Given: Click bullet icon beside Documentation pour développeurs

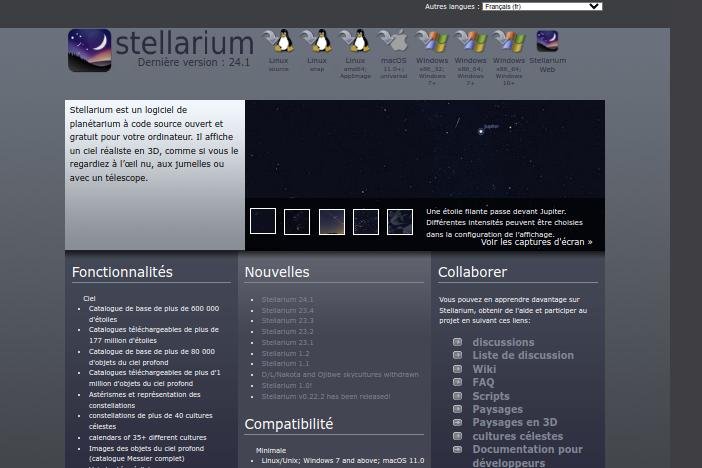Looking at the screenshot, I should tap(457, 449).
